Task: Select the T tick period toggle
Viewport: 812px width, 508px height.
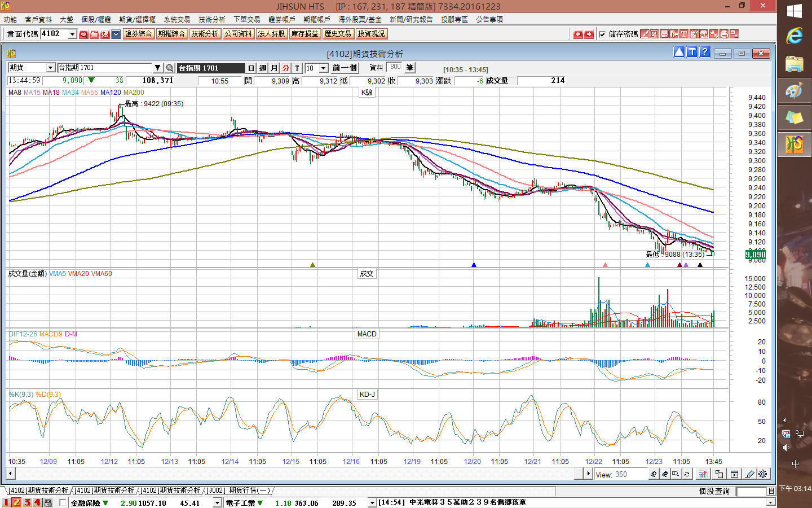Action: (297, 68)
